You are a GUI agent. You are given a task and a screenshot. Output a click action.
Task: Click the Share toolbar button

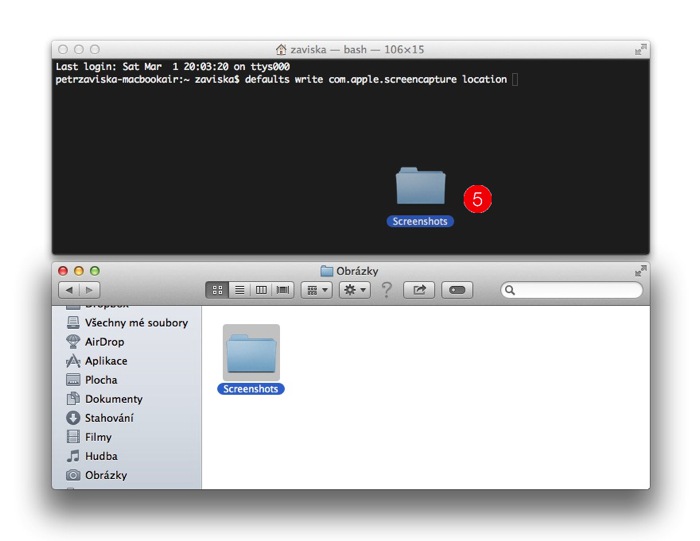(419, 290)
